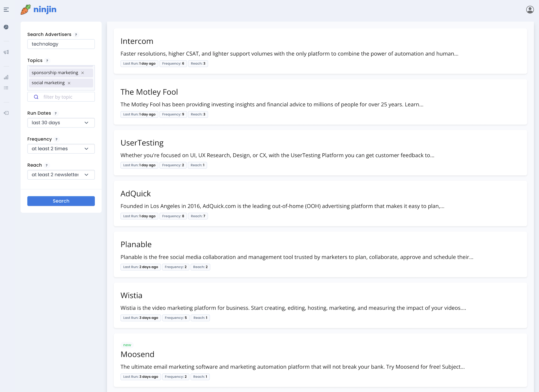Screen dimensions: 539x392
Task: Focus the Search Advertisers technology field
Action: 61,44
